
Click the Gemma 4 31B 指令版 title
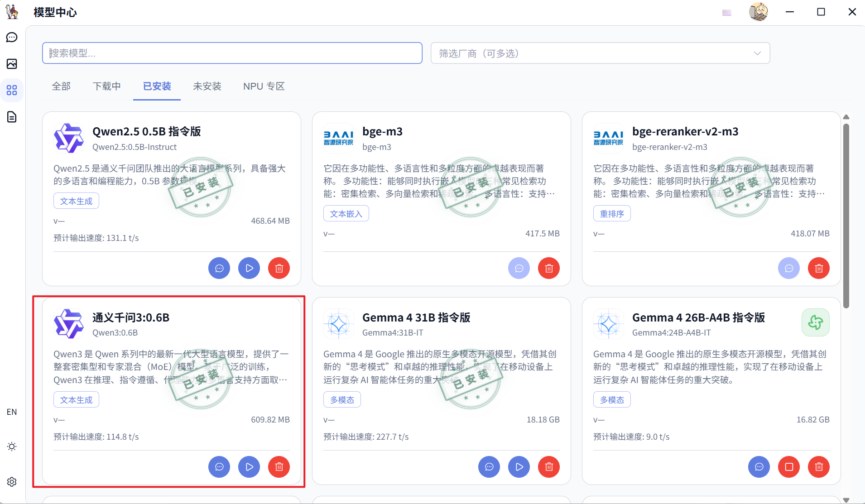pyautogui.click(x=416, y=317)
